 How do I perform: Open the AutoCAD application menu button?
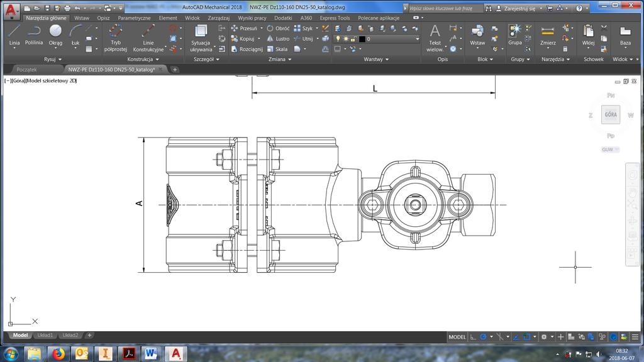[x=11, y=11]
